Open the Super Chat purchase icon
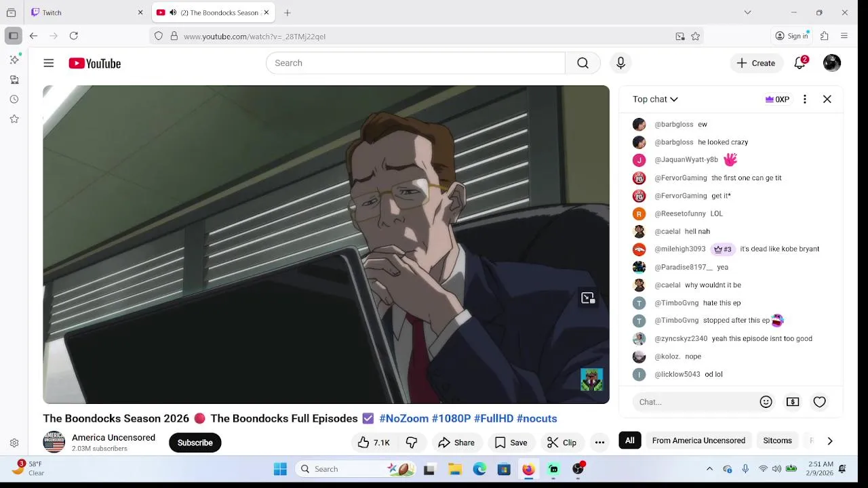This screenshot has height=488, width=868. coord(793,402)
